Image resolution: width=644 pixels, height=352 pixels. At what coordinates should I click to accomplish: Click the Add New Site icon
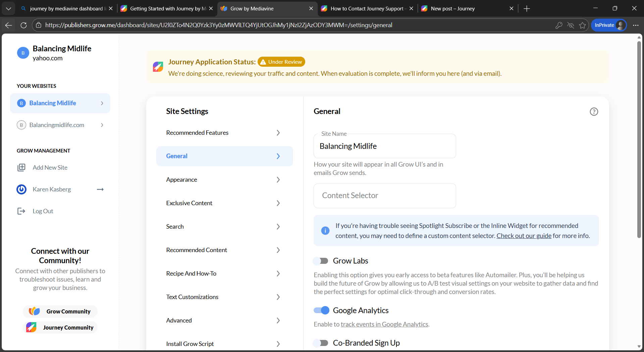coord(21,168)
